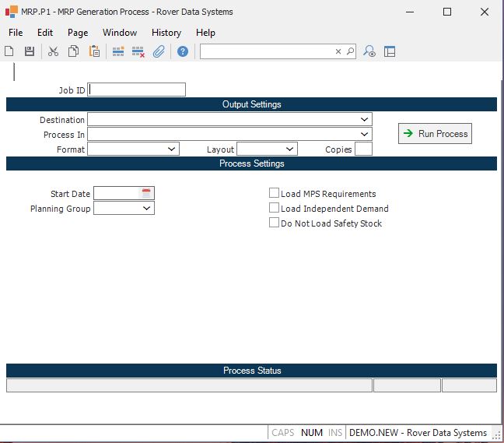Click into the Copies field
The width and height of the screenshot is (504, 443).
363,149
